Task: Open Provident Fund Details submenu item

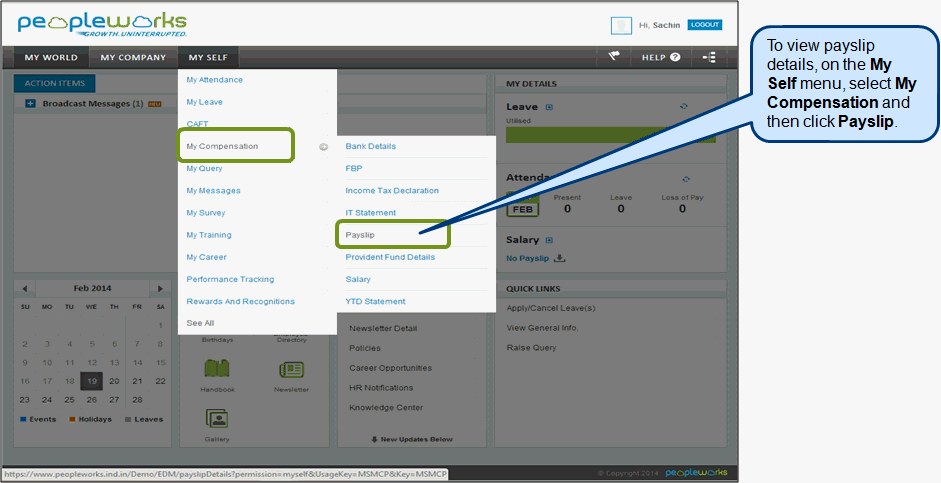Action: click(390, 257)
